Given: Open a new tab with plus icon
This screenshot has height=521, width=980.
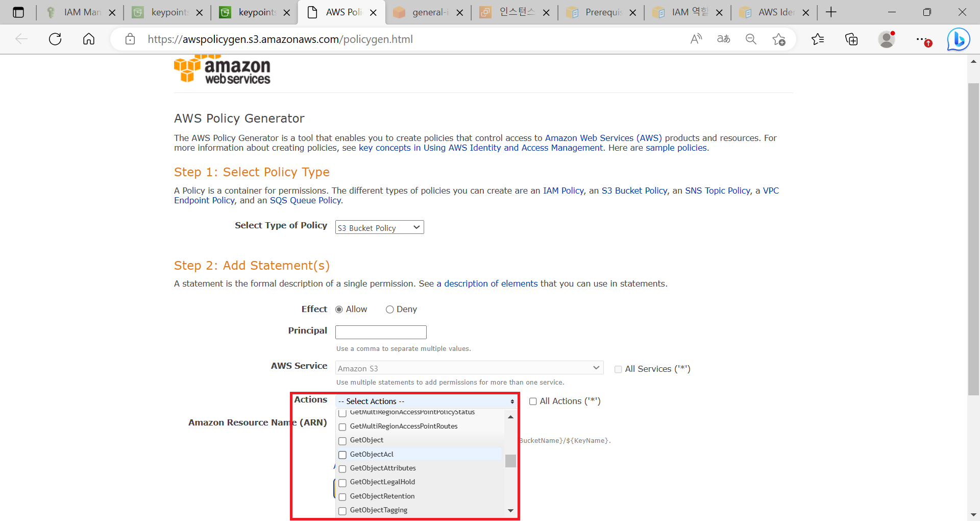Looking at the screenshot, I should coord(831,12).
